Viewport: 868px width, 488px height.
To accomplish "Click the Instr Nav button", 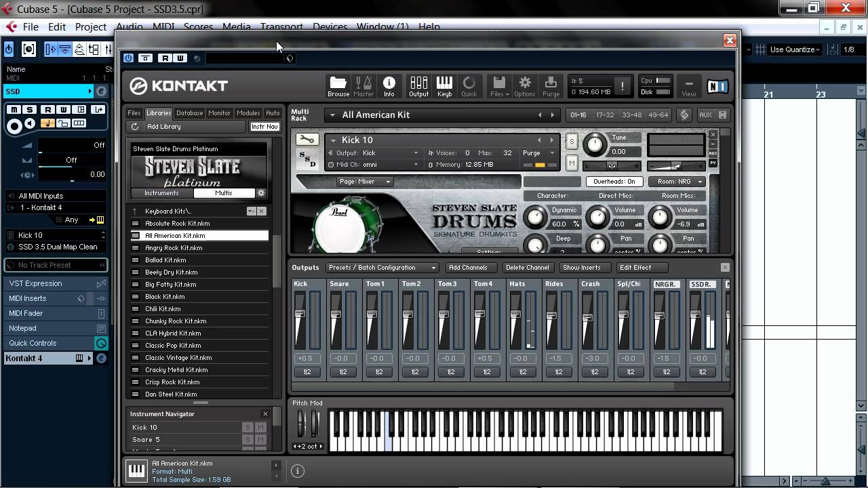I will tap(264, 127).
